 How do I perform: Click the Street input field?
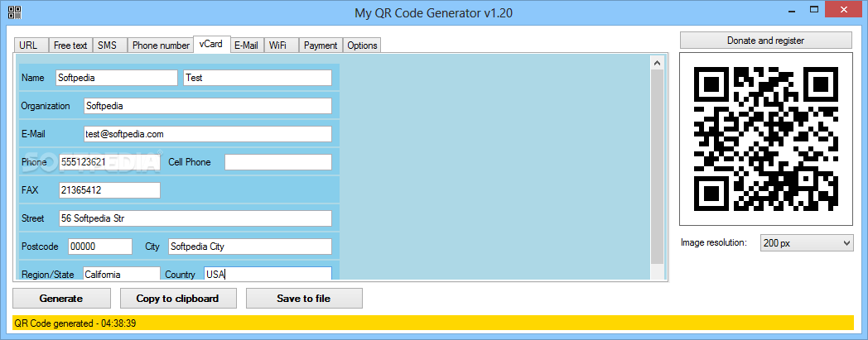[195, 218]
